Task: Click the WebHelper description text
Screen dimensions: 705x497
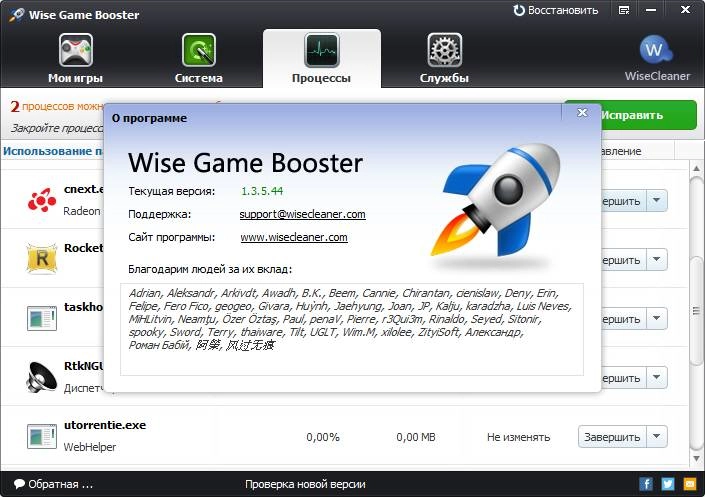Action: 89,447
